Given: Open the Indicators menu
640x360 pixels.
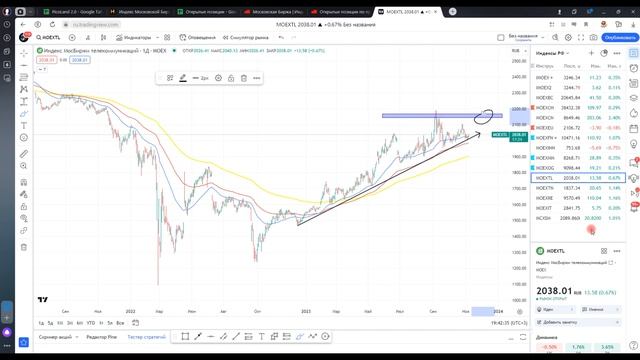Looking at the screenshot, I should coord(134,38).
